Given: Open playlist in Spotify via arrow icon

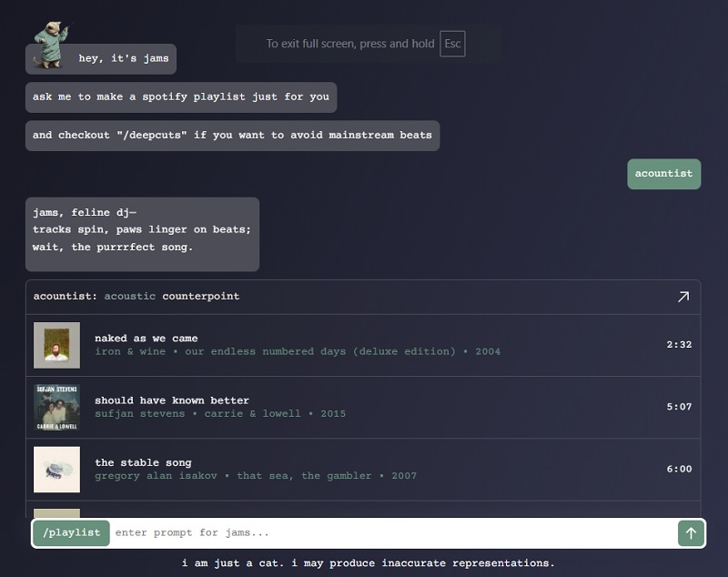Looking at the screenshot, I should pyautogui.click(x=682, y=297).
